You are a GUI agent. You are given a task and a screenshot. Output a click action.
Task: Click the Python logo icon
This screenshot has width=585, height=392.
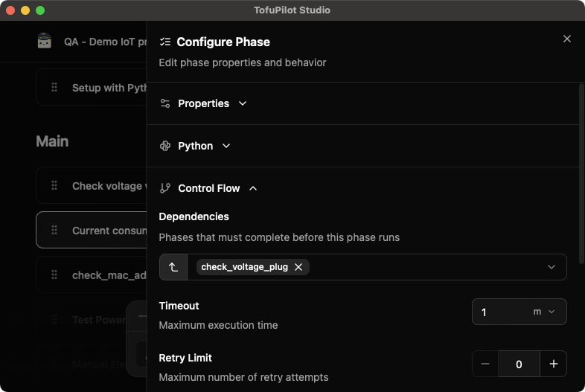(165, 146)
